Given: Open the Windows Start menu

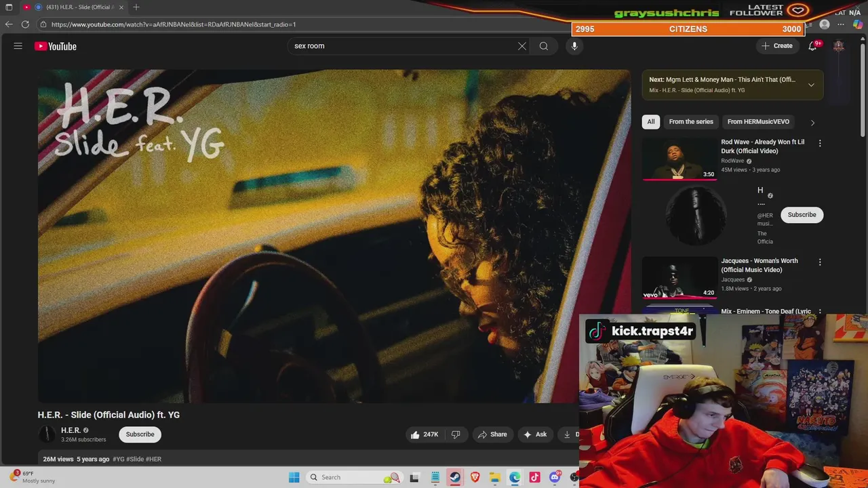Looking at the screenshot, I should 294,477.
